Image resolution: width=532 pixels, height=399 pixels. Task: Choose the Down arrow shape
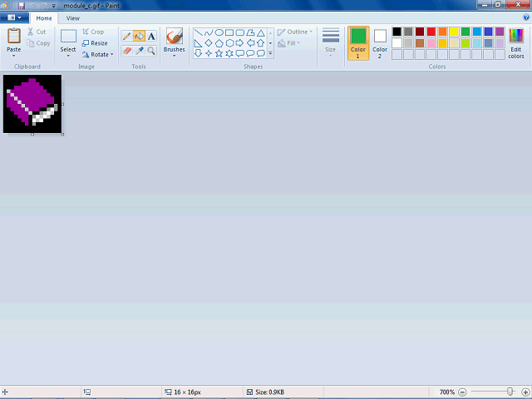coord(199,53)
